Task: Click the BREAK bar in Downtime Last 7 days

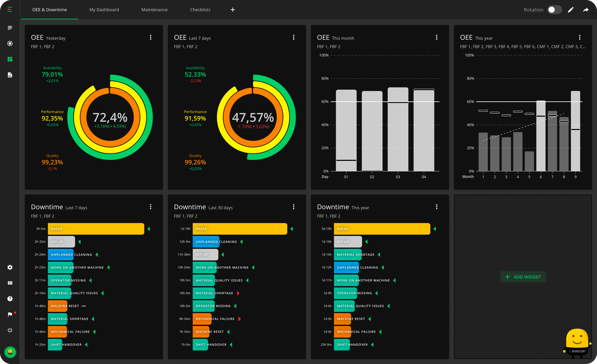Action: [96, 229]
